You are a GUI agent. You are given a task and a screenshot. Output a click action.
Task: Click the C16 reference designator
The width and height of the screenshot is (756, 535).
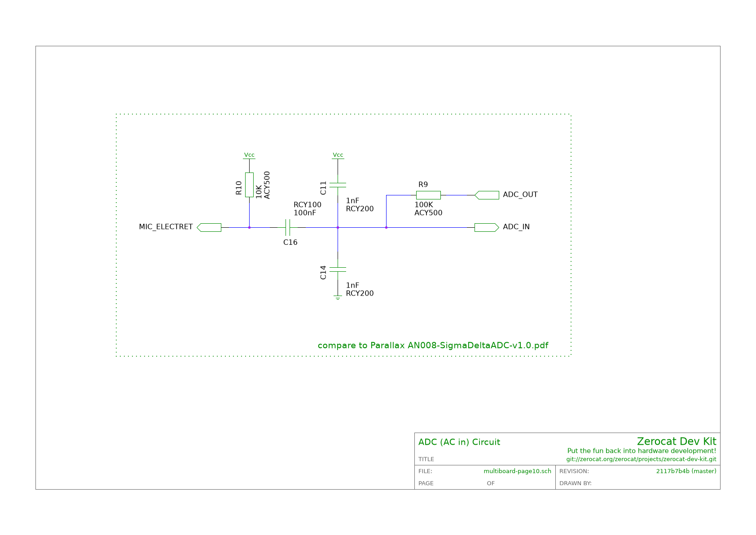pyautogui.click(x=290, y=243)
